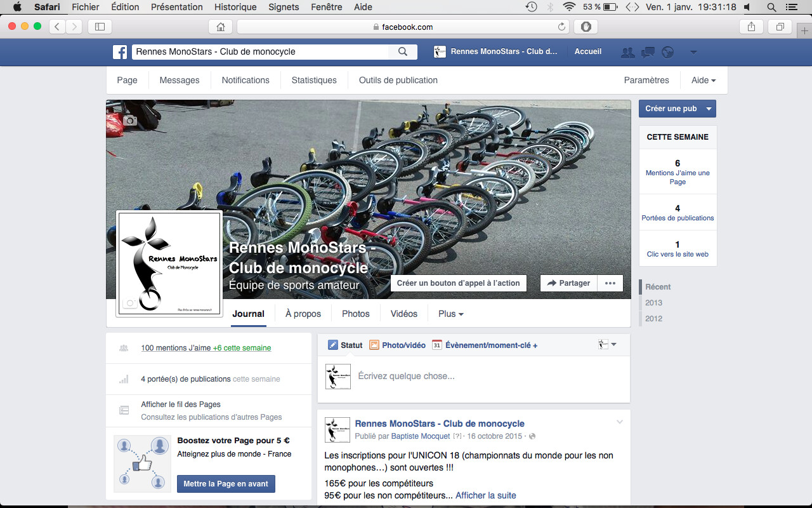Click the Safari home button
Screen dimensions: 812x508
(221, 27)
